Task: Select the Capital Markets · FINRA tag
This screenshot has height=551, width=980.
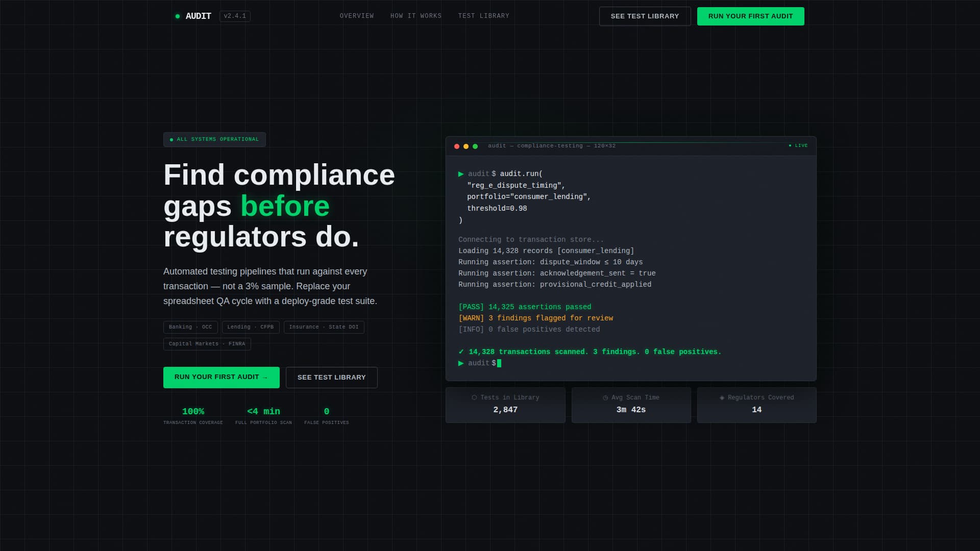Action: (207, 344)
